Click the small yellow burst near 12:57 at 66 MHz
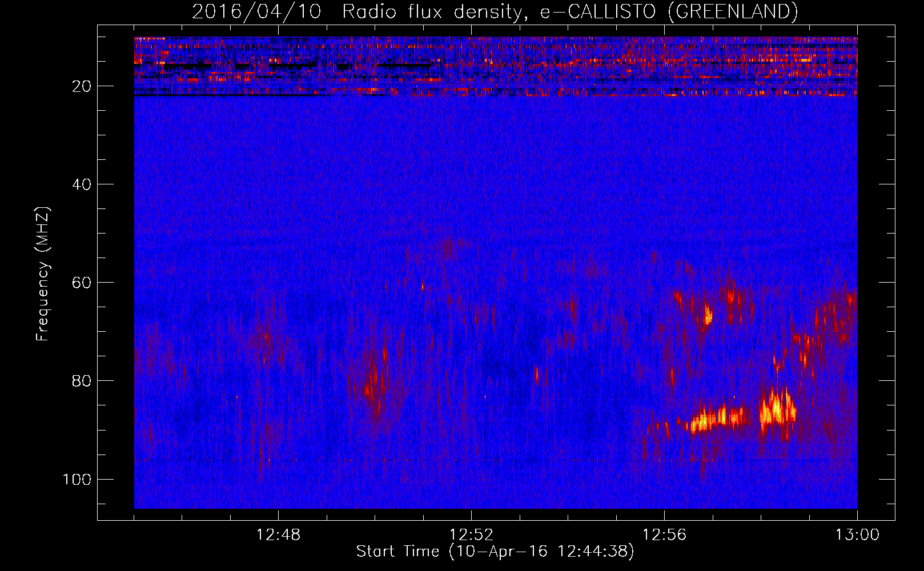Viewport: 924px width, 571px height. [x=708, y=314]
